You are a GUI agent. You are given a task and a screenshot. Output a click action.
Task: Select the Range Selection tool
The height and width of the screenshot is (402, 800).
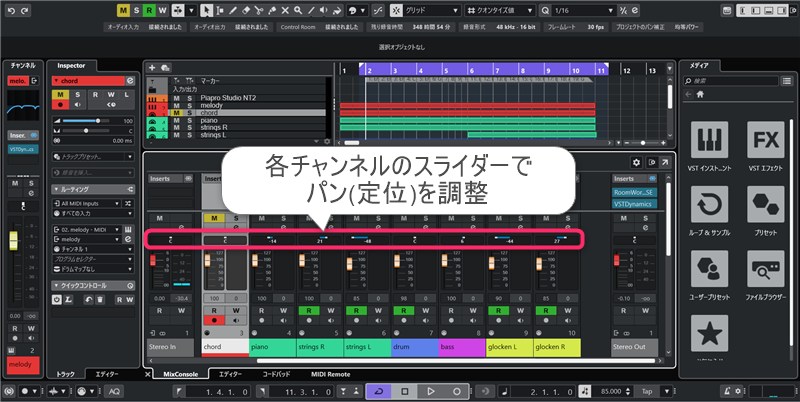(x=219, y=10)
